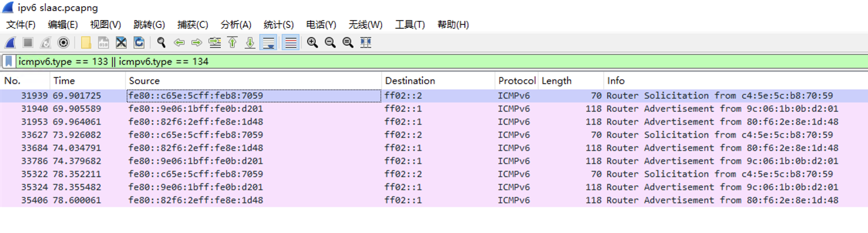Start a new packet capture
The height and width of the screenshot is (233, 868).
point(10,42)
